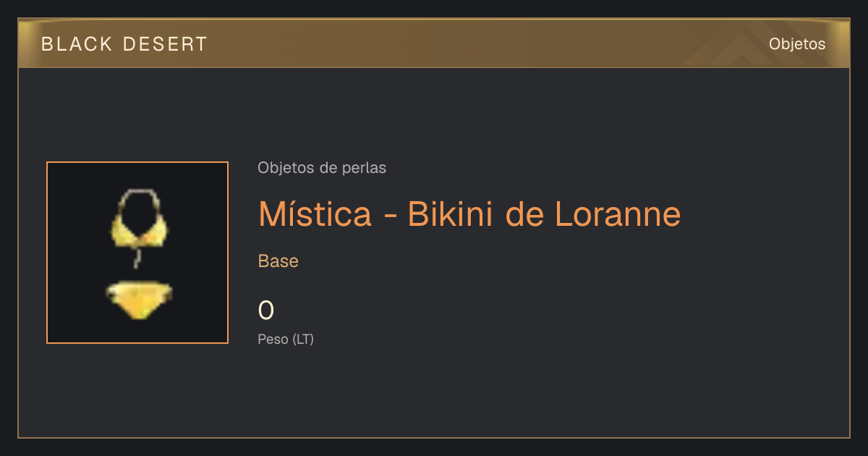This screenshot has width=868, height=456.
Task: Click the word Mística in the title
Action: 315,214
